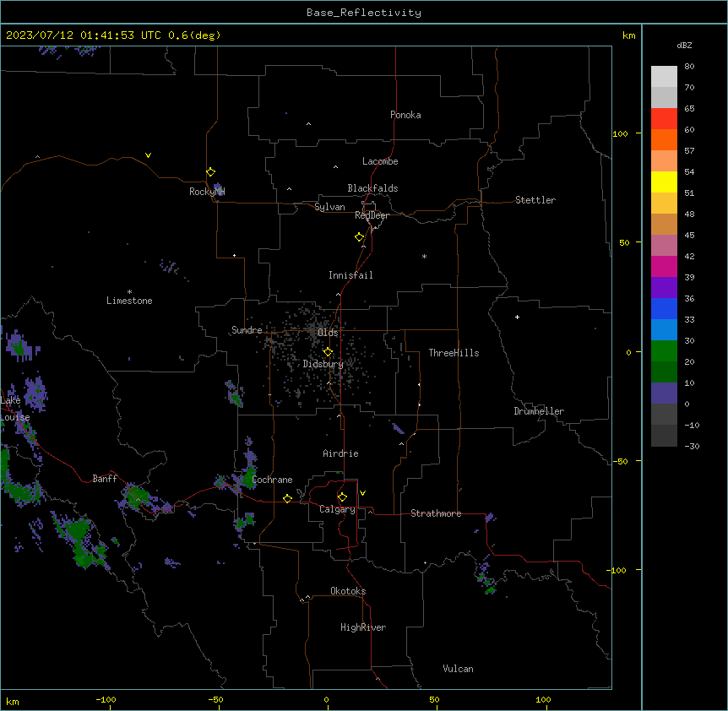Click the Didsbury city label
The image size is (728, 711).
(323, 364)
